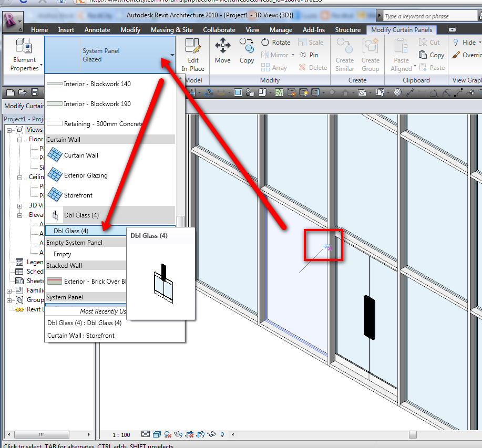Image resolution: width=482 pixels, height=448 pixels.
Task: Click Create Similar
Action: click(345, 55)
